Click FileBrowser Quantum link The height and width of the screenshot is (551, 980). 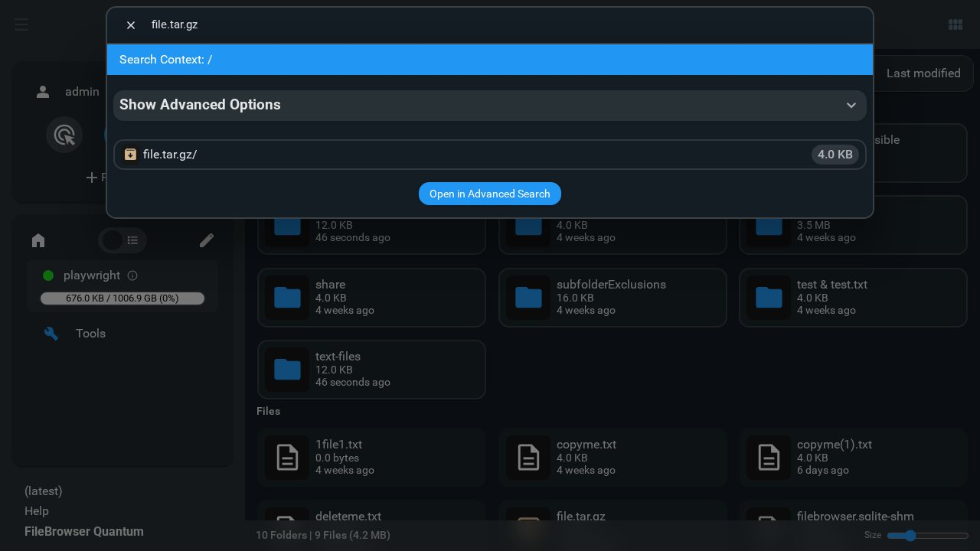pyautogui.click(x=84, y=532)
